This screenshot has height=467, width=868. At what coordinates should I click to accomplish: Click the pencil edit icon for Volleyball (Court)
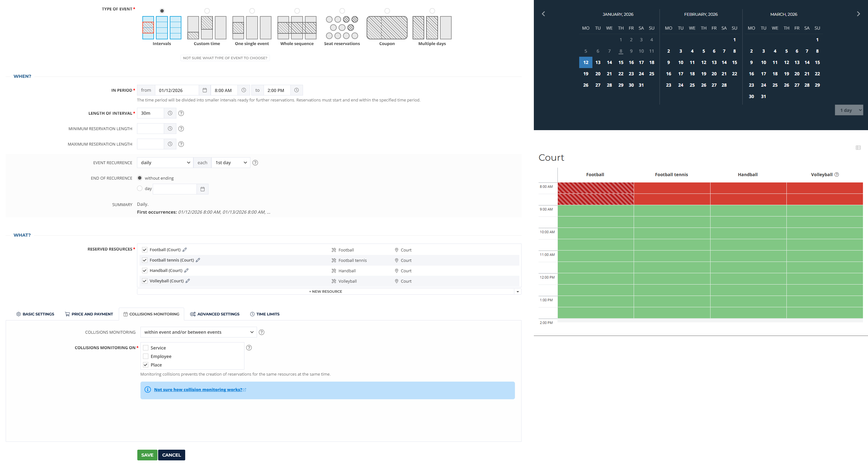pos(188,281)
